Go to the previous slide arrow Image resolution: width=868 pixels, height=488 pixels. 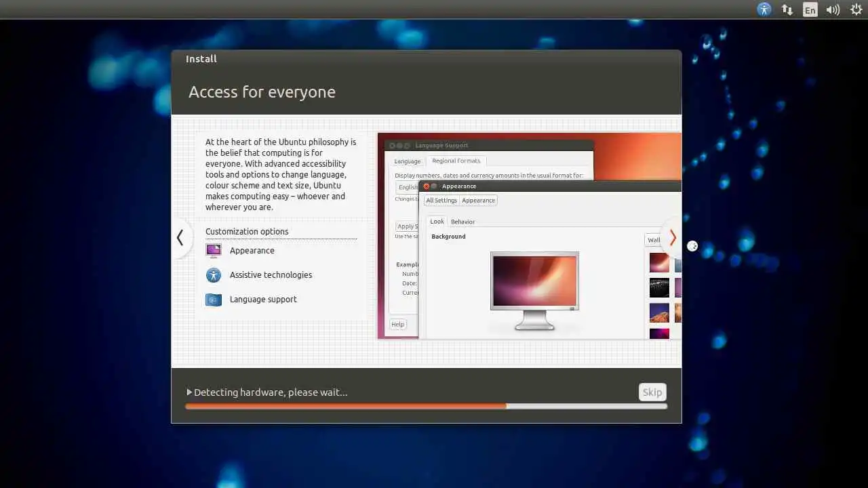(x=180, y=238)
